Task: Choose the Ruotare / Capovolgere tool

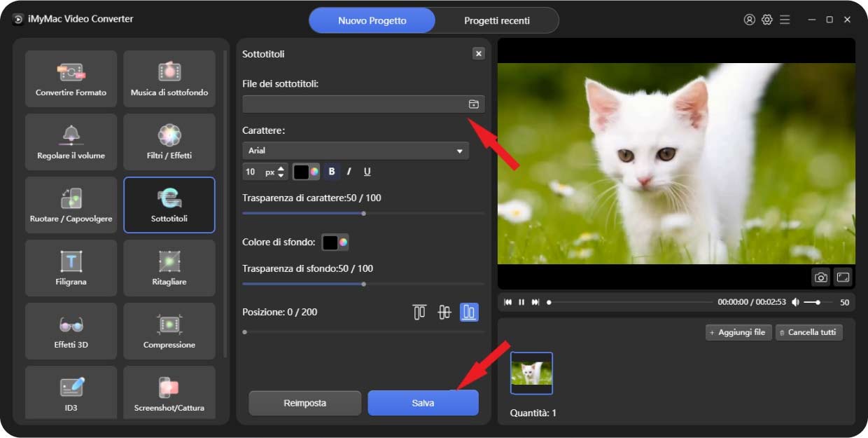Action: point(71,205)
